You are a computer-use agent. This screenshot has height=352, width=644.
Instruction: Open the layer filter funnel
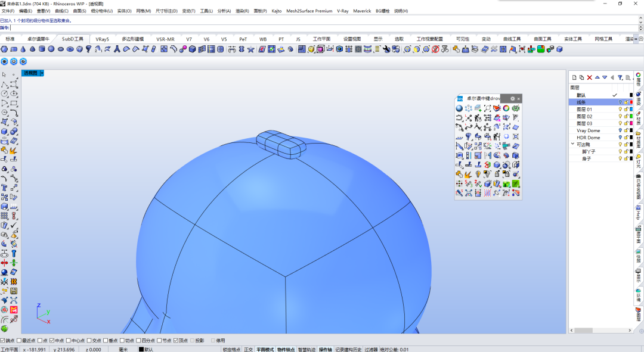click(620, 77)
